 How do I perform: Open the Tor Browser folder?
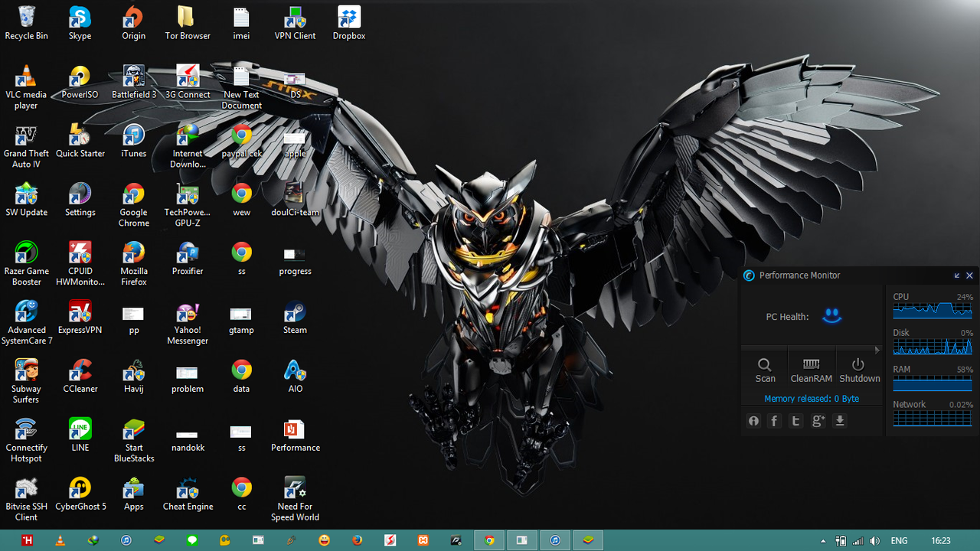coord(188,23)
